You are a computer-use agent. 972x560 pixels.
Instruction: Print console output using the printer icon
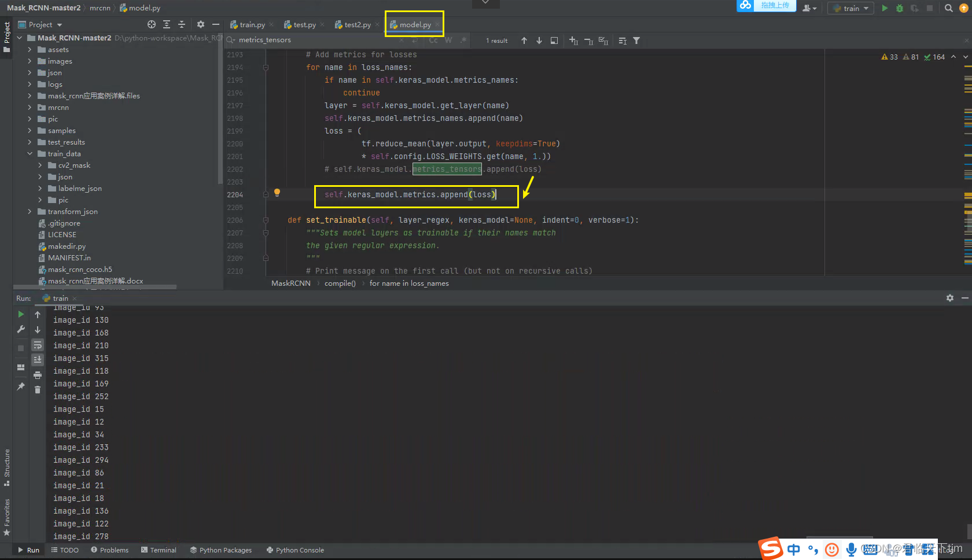point(38,374)
